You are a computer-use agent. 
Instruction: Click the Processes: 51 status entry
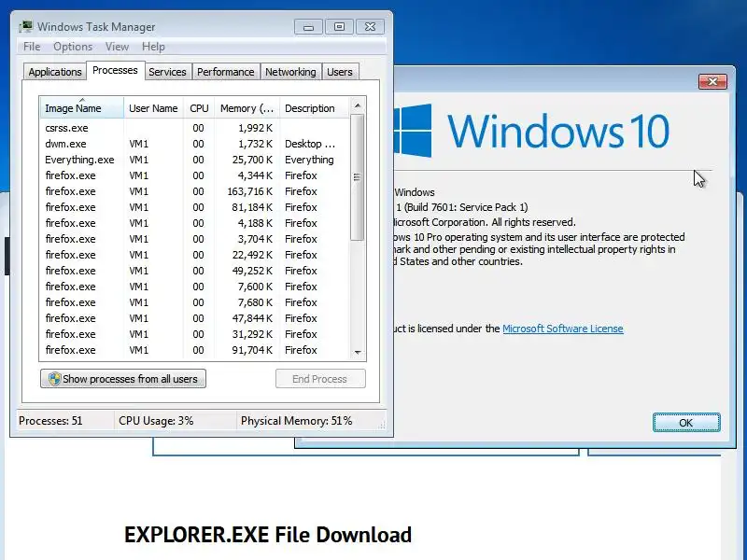pyautogui.click(x=50, y=421)
